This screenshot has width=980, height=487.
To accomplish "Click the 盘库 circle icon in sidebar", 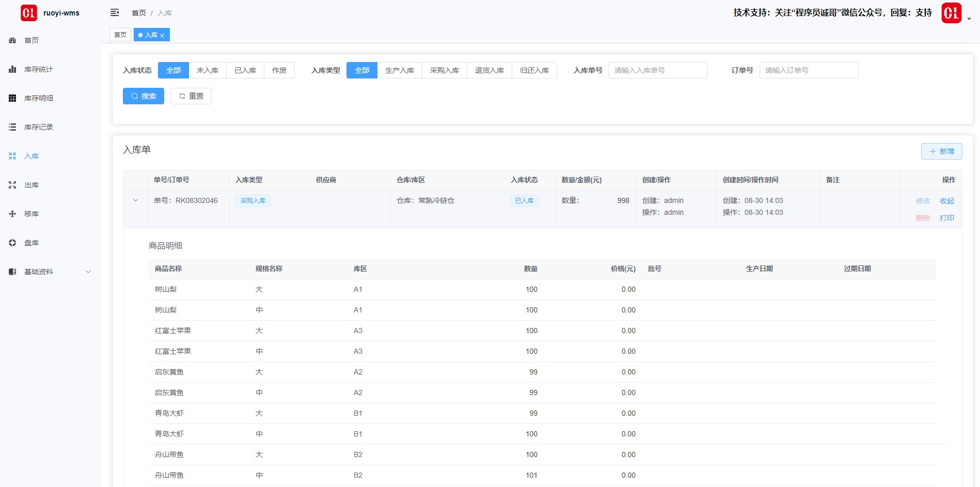I will (12, 243).
